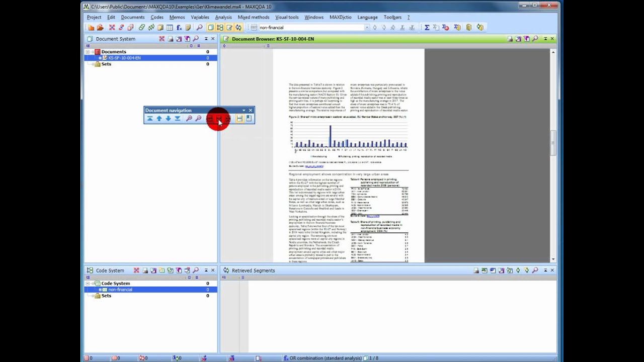Click the zoom in magnifier in Document navigation
This screenshot has height=362, width=644.
pos(189,119)
